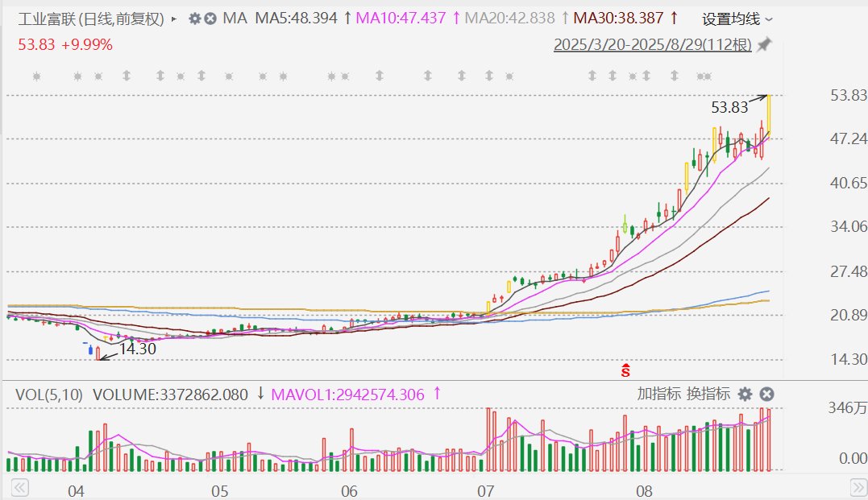Click 加指标 to add an indicator

pyautogui.click(x=658, y=394)
